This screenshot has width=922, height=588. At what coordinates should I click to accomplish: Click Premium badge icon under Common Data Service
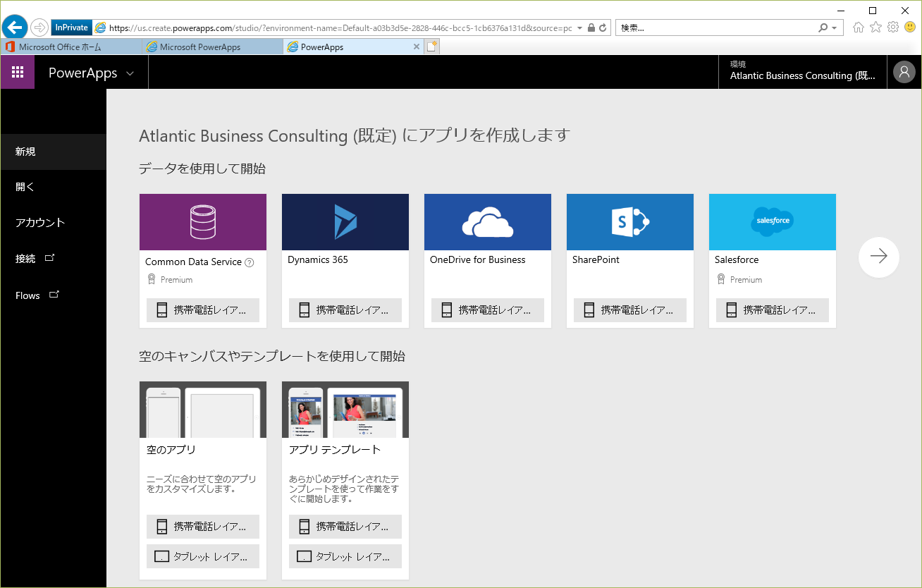[151, 279]
